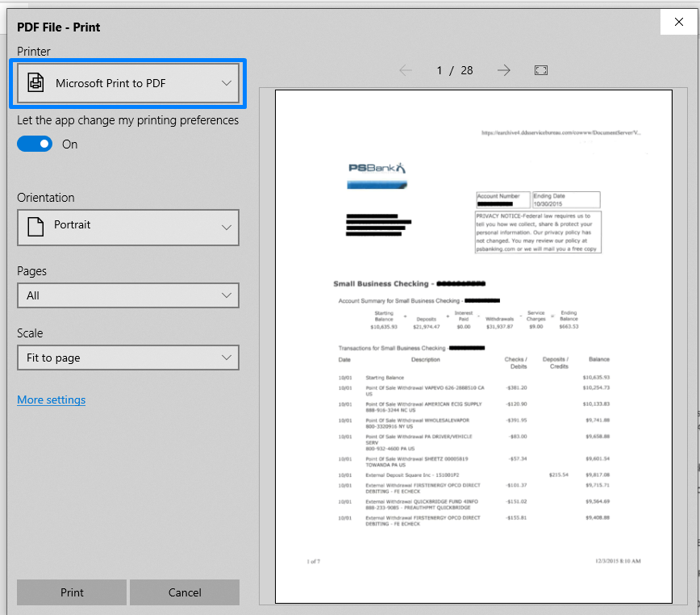Click the chevron on the Printer selector

[227, 82]
